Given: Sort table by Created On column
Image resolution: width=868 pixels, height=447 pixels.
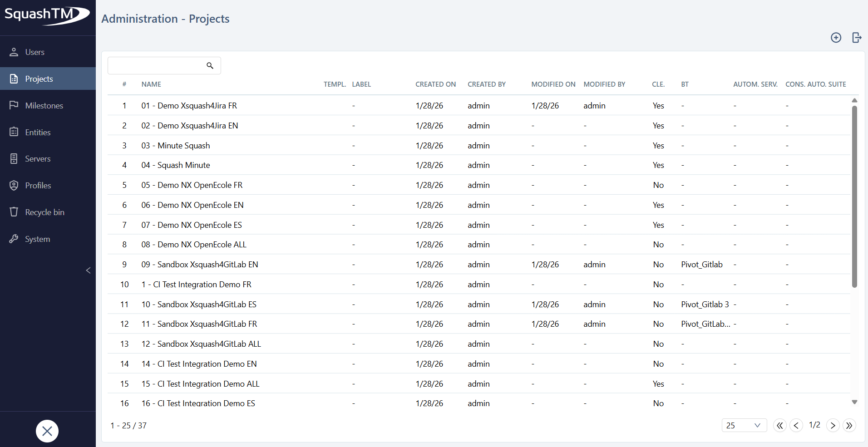Looking at the screenshot, I should [435, 84].
